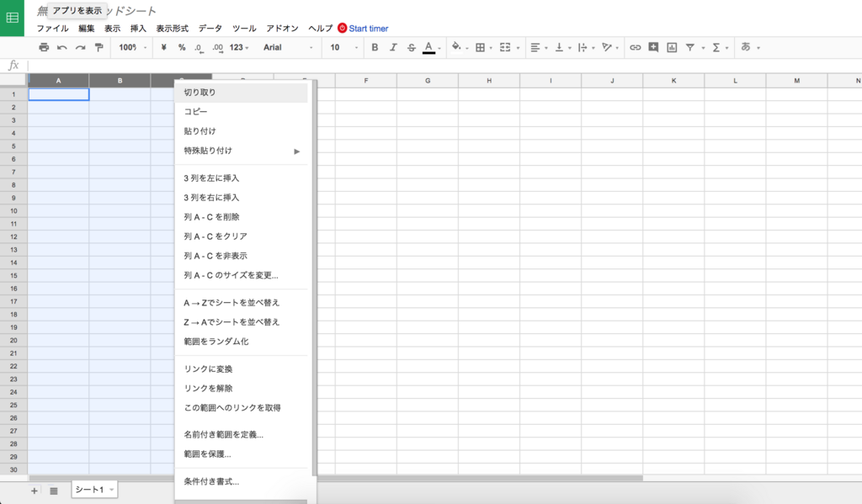Select 列 A - C のサイズを変更

(241, 275)
